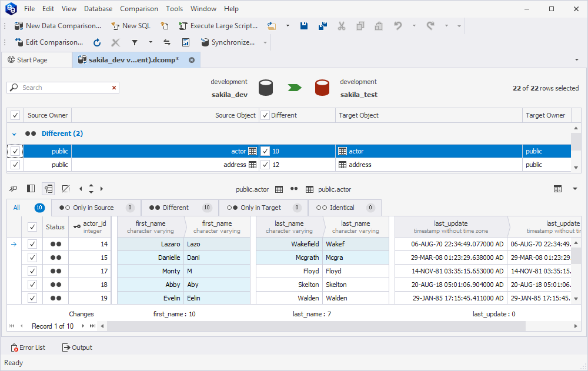Open the Error List panel

point(28,347)
